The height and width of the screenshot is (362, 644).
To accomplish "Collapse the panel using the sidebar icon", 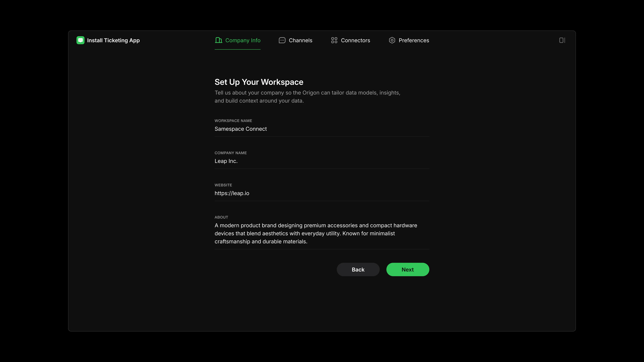I will click(x=562, y=40).
